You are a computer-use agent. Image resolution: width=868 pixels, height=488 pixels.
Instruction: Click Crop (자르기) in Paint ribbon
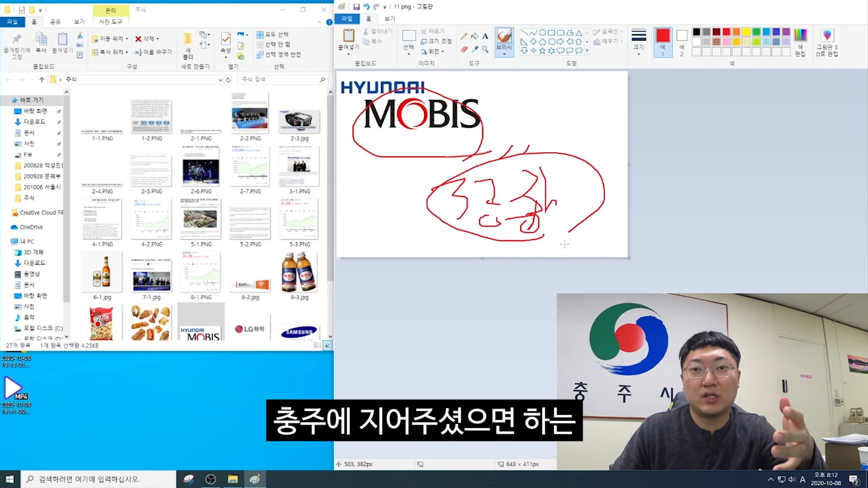(x=433, y=31)
